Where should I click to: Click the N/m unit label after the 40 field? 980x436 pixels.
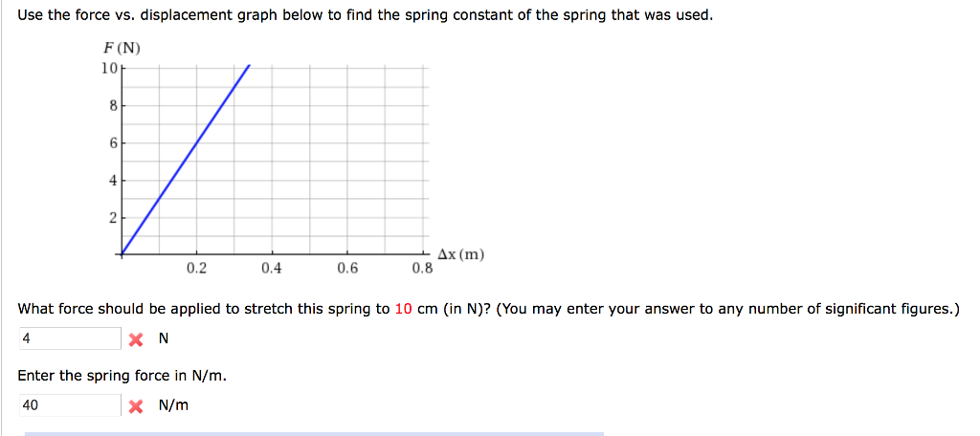tap(173, 406)
